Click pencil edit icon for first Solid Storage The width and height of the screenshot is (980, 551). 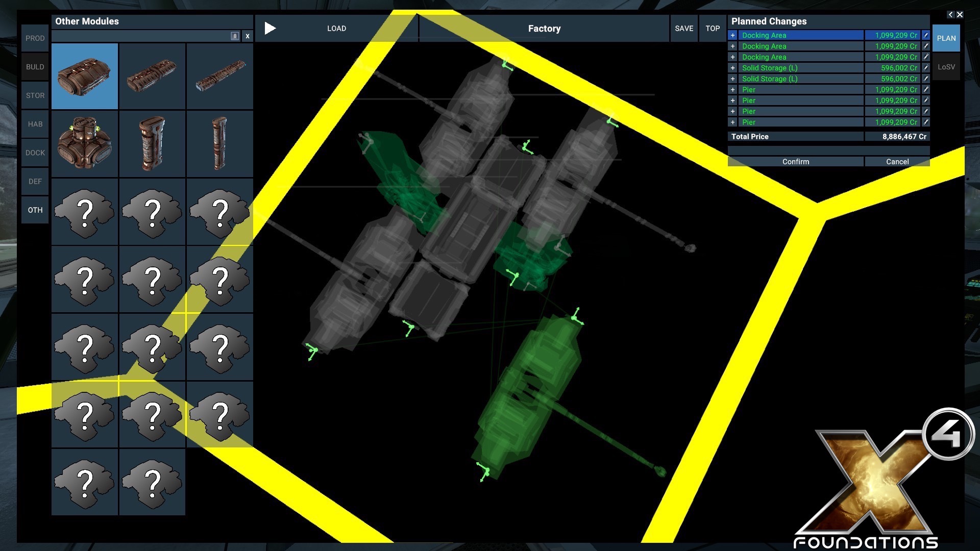click(925, 68)
